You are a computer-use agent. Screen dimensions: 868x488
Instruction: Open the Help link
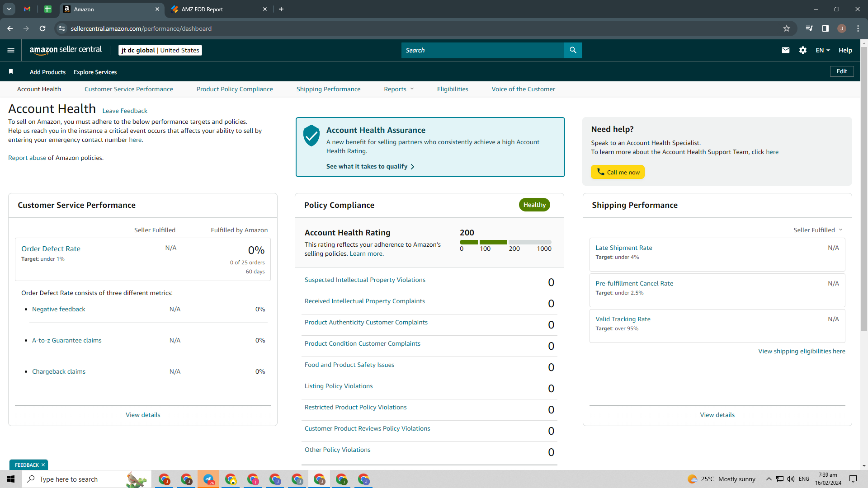pos(845,50)
